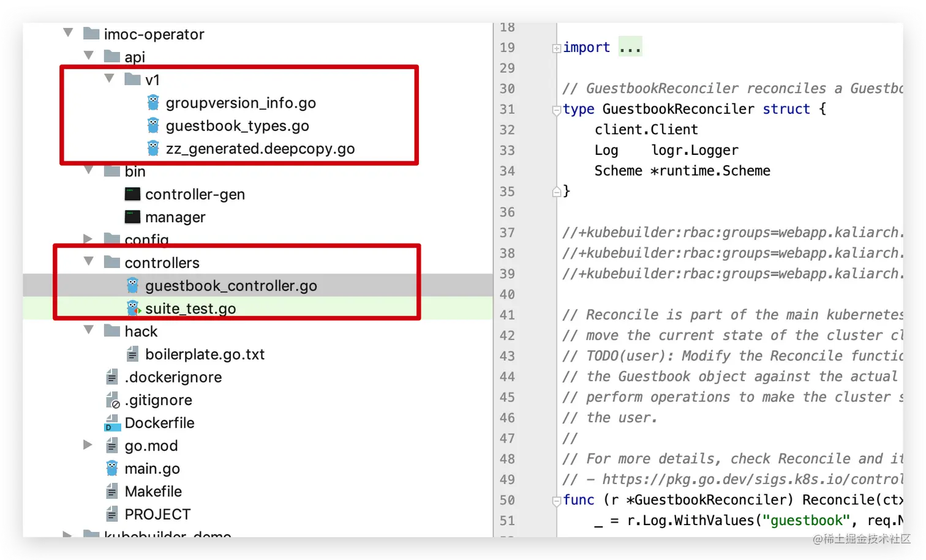Open the .gitignore file
Screen dimensions: 926x560
tap(158, 400)
